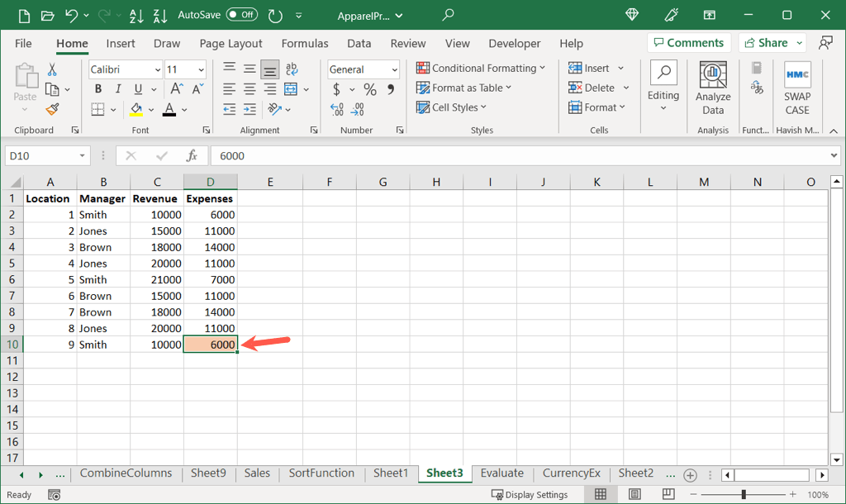
Task: Click the Comments button
Action: point(687,43)
